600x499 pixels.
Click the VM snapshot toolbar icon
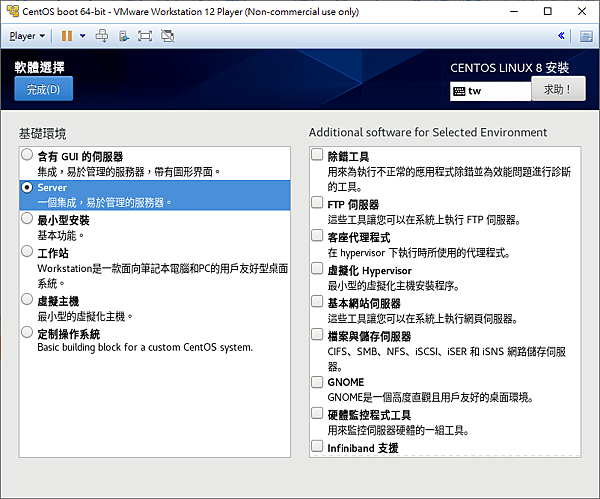point(124,36)
